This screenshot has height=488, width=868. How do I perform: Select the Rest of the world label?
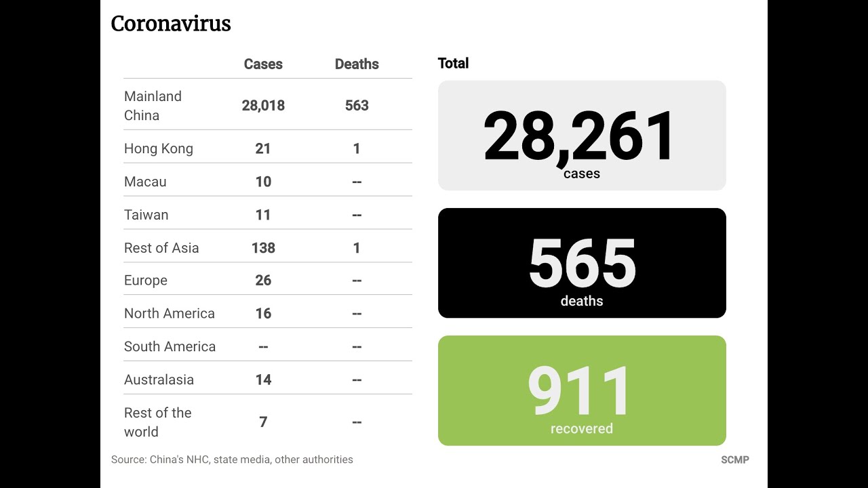coord(158,422)
